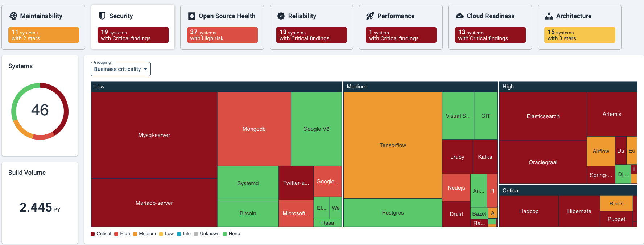Select the Cloud Readiness category card
This screenshot has height=245, width=644.
490,27
